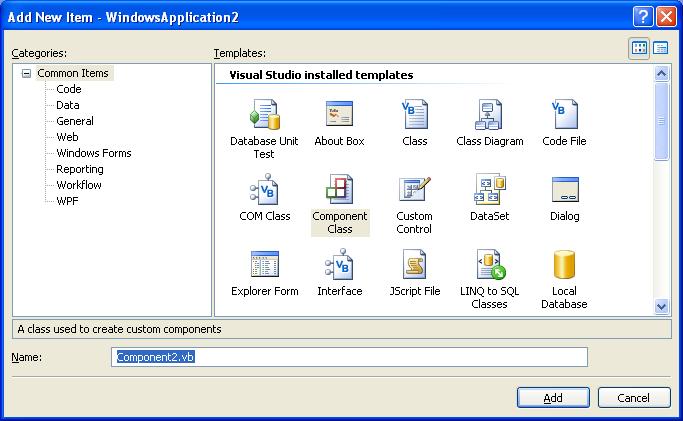Click the Visual Studio installed templates header
683x421 pixels.
321,75
